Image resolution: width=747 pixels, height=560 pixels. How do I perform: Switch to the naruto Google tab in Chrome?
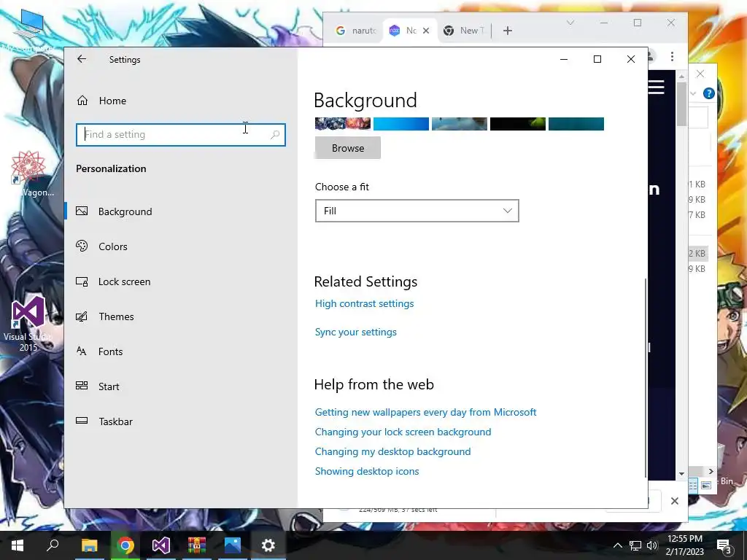(356, 31)
